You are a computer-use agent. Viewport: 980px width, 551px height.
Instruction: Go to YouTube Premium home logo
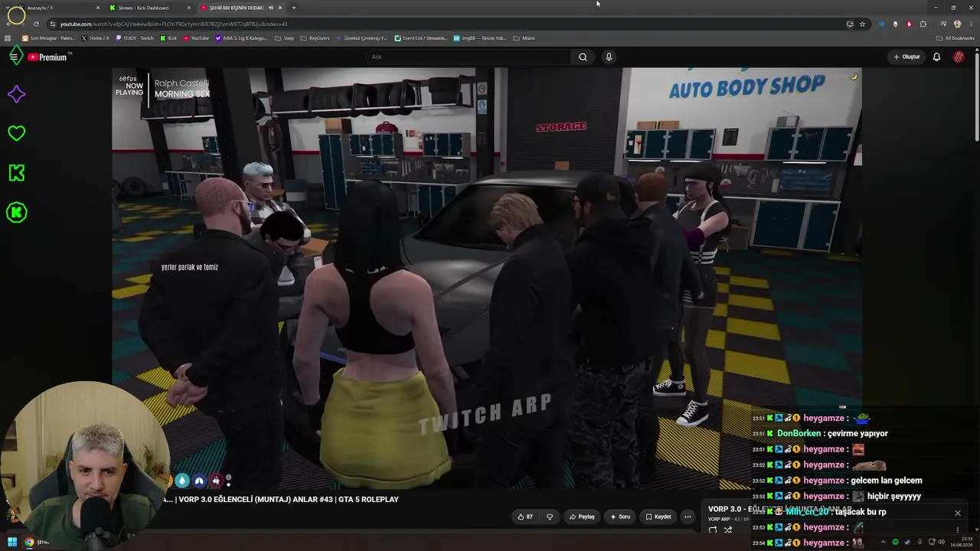tap(47, 57)
